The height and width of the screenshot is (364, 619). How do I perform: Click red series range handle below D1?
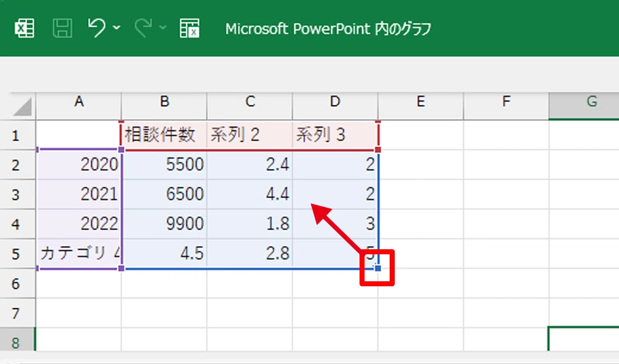click(x=378, y=149)
